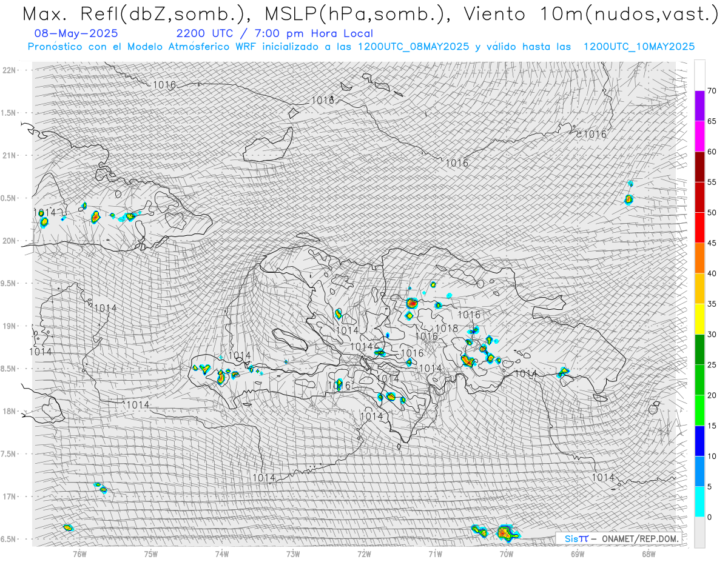Click the yellow 30–35 dBZ swatch
The width and height of the screenshot is (728, 562).
(699, 319)
